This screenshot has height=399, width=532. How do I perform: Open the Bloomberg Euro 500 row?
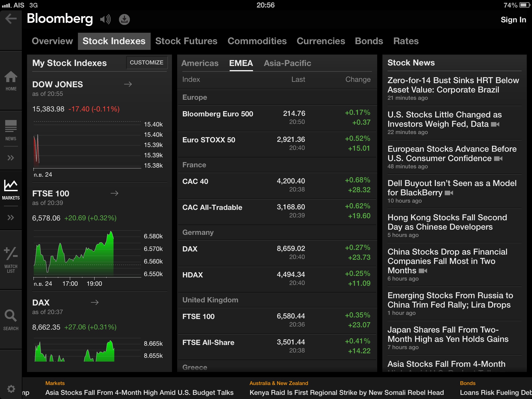pos(277,118)
